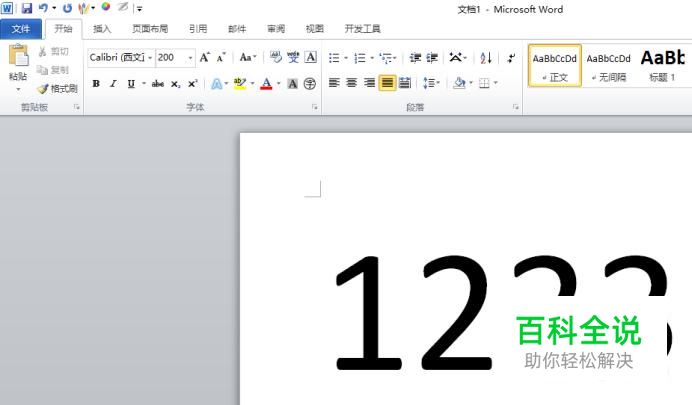Viewport: 692px width, 405px height.
Task: Open line spacing options
Action: click(x=429, y=83)
